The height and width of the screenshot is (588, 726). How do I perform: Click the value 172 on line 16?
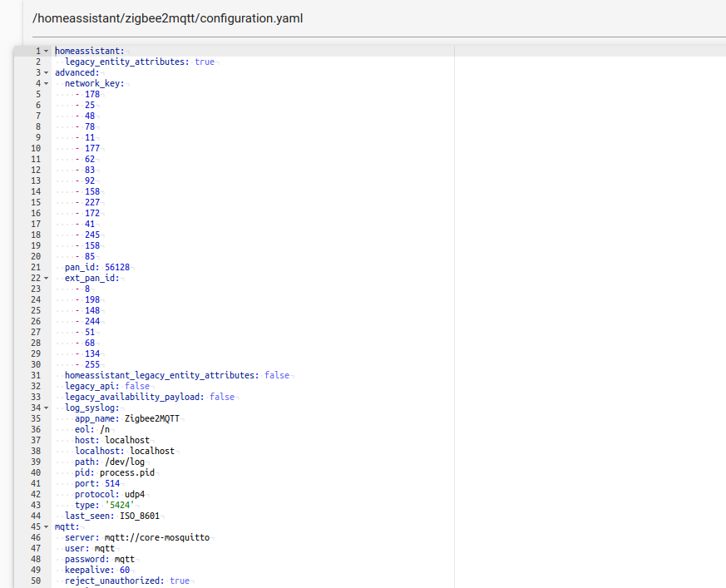pyautogui.click(x=92, y=213)
